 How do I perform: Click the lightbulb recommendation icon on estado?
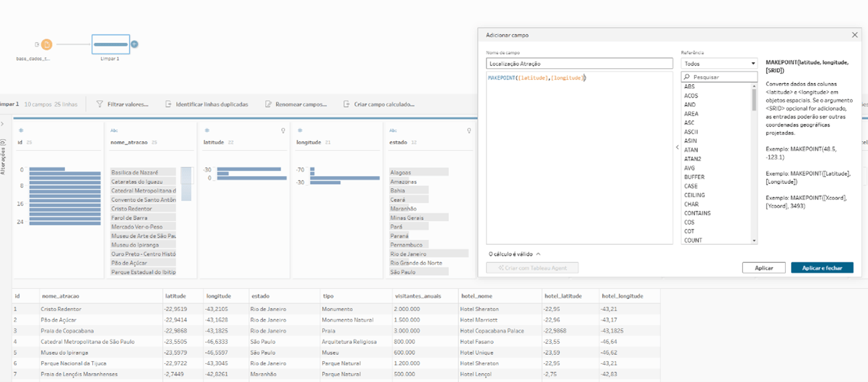click(x=468, y=130)
